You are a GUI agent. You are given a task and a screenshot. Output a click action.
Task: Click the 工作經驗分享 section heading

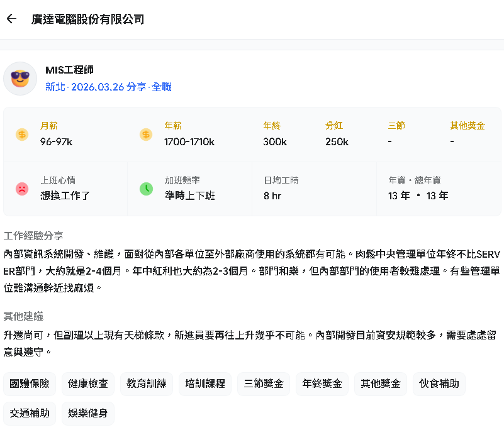[33, 236]
